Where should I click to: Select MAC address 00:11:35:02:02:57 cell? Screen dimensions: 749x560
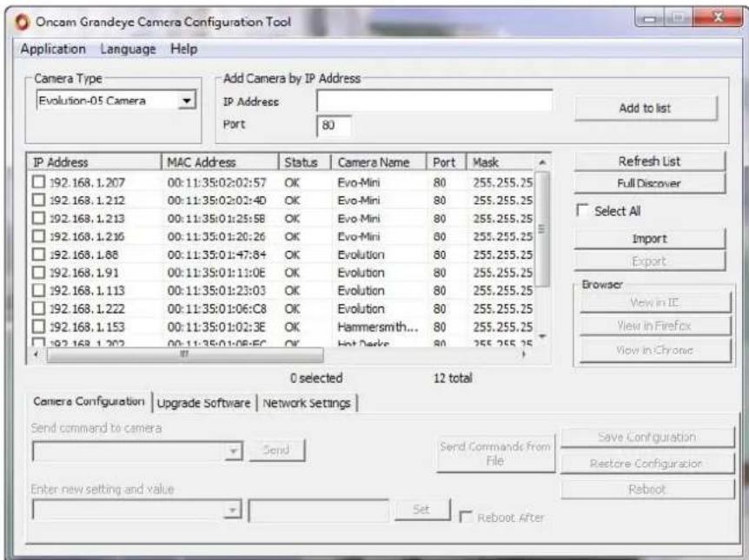216,182
